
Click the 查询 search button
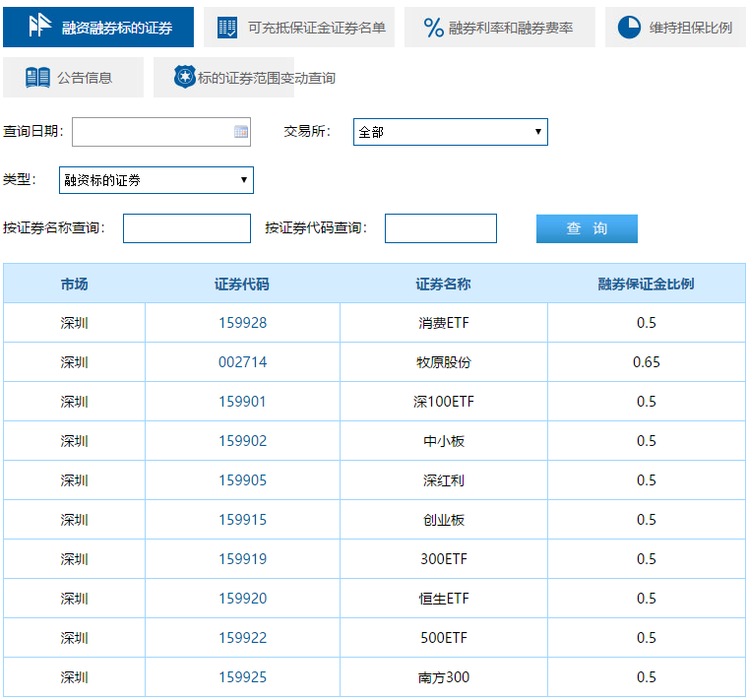(x=587, y=228)
